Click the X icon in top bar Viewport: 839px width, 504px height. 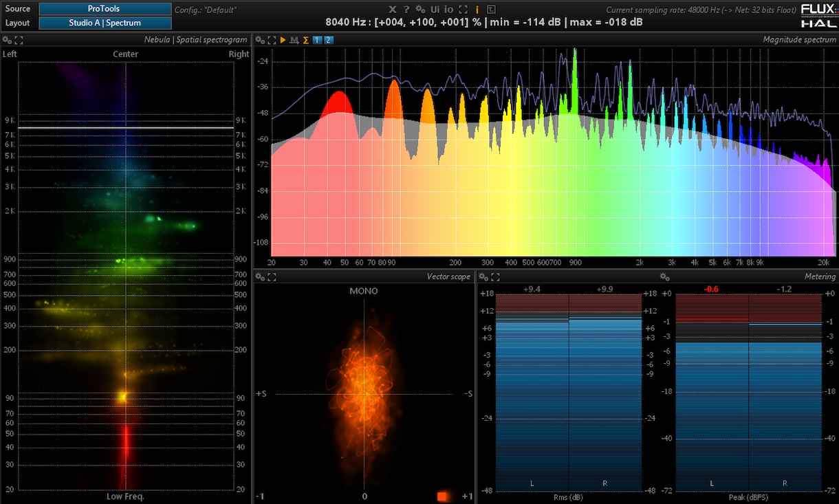pyautogui.click(x=393, y=9)
